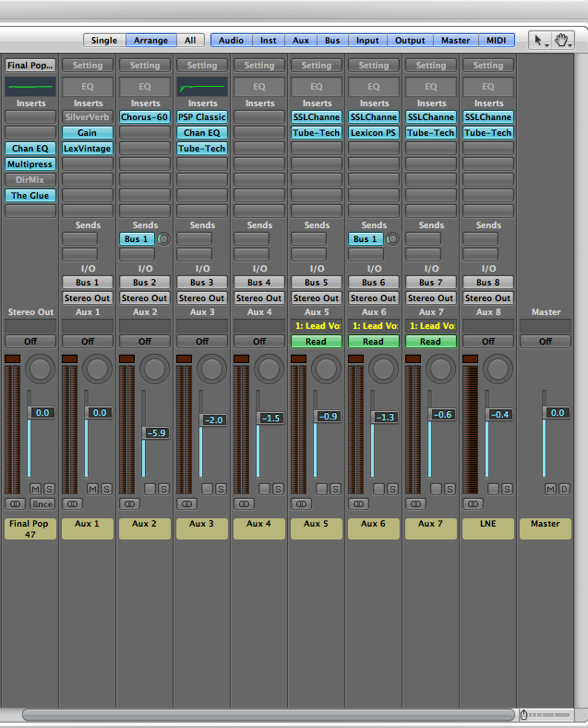Open the EQ thumbnail on Final Pop channel

(x=30, y=86)
